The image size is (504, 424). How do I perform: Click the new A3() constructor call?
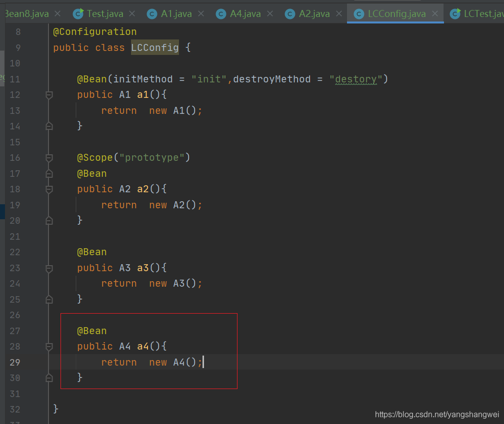point(172,283)
